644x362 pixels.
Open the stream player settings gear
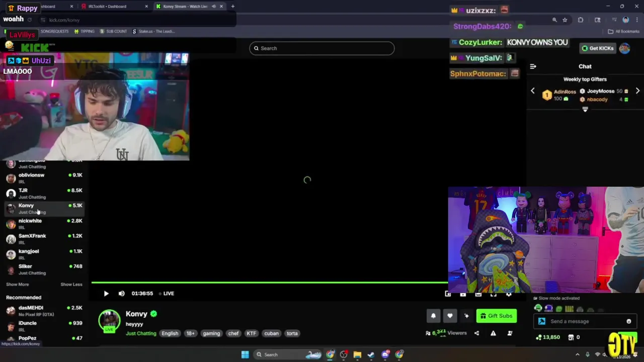tap(509, 294)
